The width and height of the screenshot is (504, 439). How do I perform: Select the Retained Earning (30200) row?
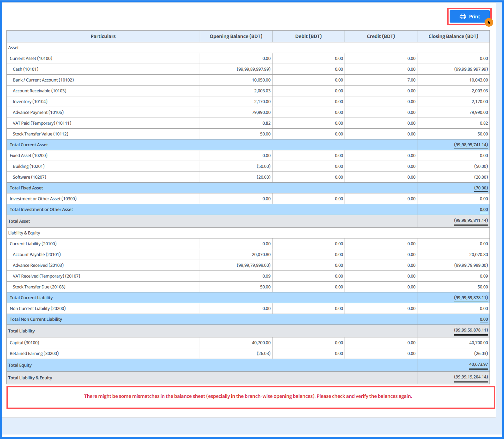(x=34, y=353)
